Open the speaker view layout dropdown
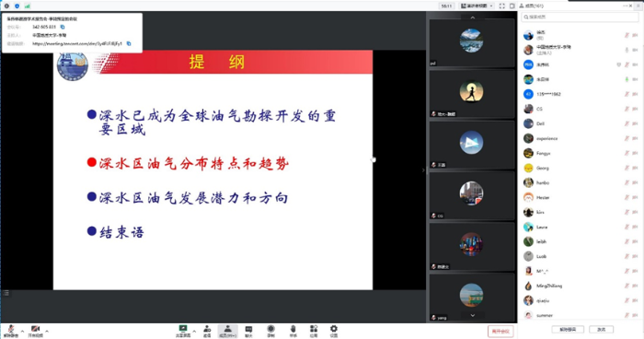Viewport: 644px width, 339px height. 477,6
